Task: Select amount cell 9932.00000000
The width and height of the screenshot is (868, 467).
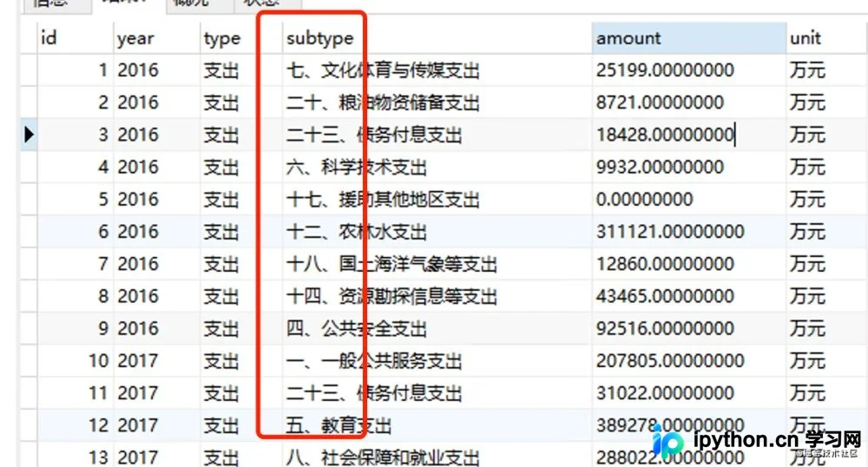Action: pos(689,167)
